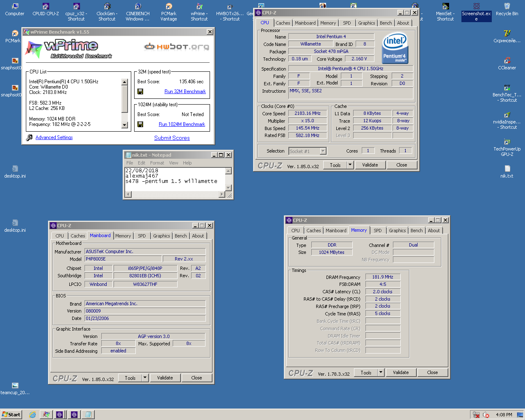Image resolution: width=525 pixels, height=420 pixels.
Task: Open About tab in Memory CPU-Z window
Action: coord(434,231)
